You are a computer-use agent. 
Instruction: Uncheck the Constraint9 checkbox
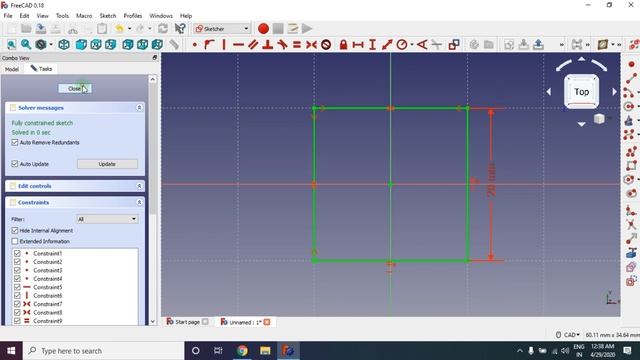[x=17, y=321]
